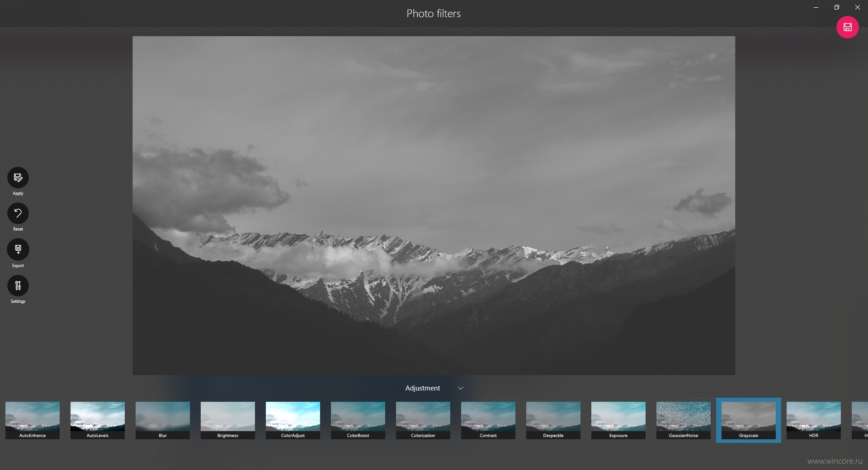Click the Apply filter icon

18,178
